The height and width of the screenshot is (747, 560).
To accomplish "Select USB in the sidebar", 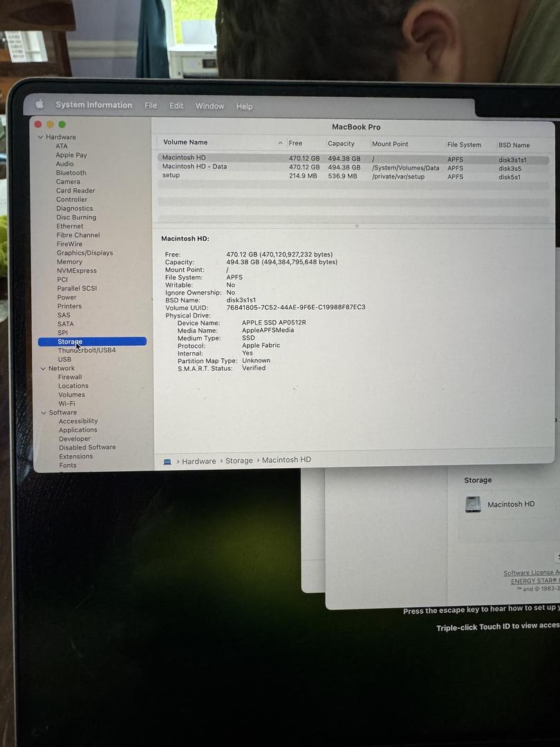I will 65,359.
